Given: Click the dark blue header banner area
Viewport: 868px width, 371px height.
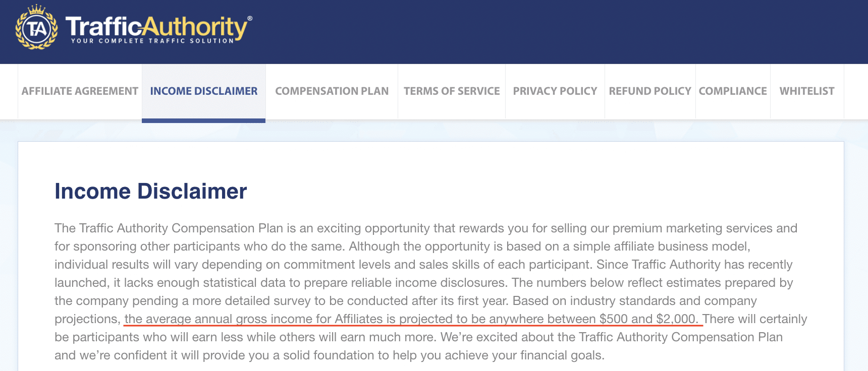Looking at the screenshot, I should (x=555, y=32).
